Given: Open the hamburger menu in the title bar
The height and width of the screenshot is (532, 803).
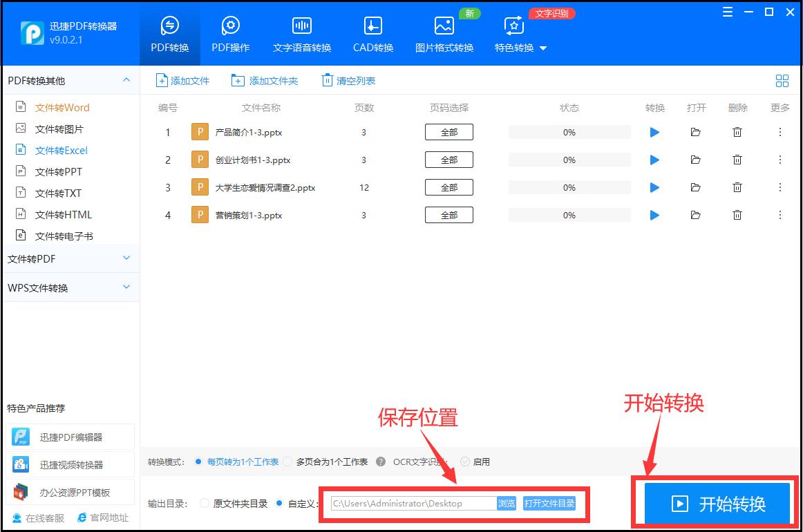Looking at the screenshot, I should tap(726, 12).
